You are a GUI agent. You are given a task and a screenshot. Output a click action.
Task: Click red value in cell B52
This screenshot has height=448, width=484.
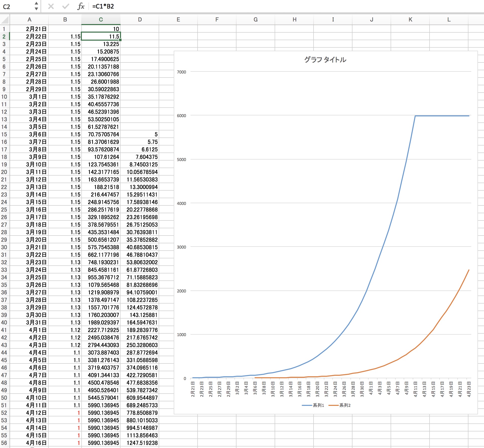pyautogui.click(x=78, y=413)
